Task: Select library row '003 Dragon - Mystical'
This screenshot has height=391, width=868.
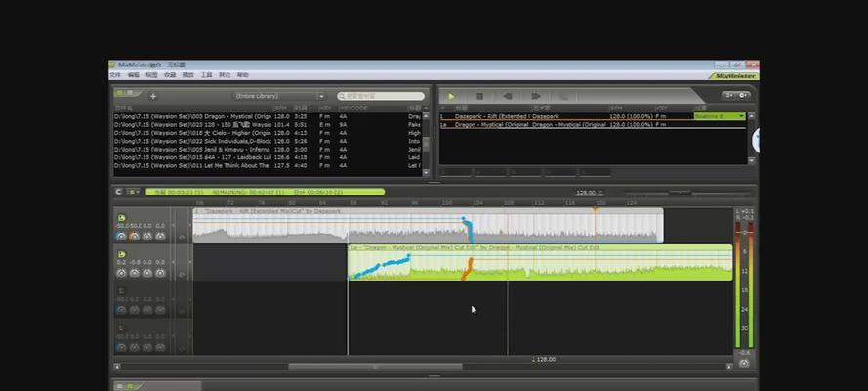Action: (x=268, y=117)
